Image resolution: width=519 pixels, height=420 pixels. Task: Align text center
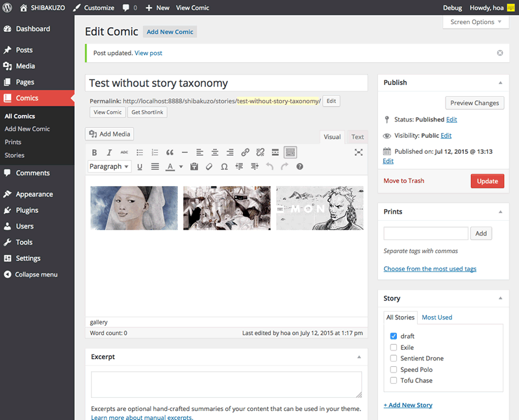point(215,153)
